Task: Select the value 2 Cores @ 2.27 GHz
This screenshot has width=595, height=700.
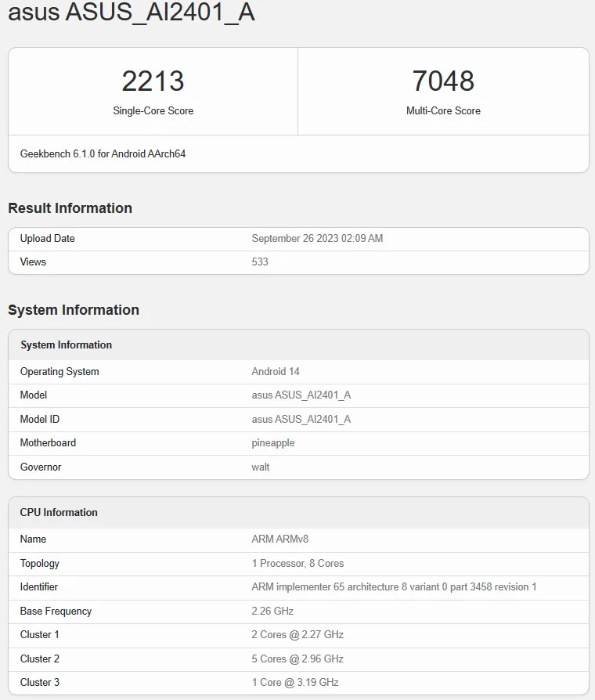Action: (297, 635)
